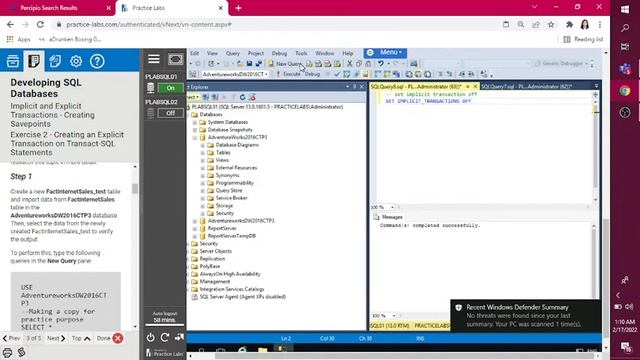The width and height of the screenshot is (640, 360).
Task: Collapse the AdventureWorks2016CTP3 node
Action: (195, 138)
